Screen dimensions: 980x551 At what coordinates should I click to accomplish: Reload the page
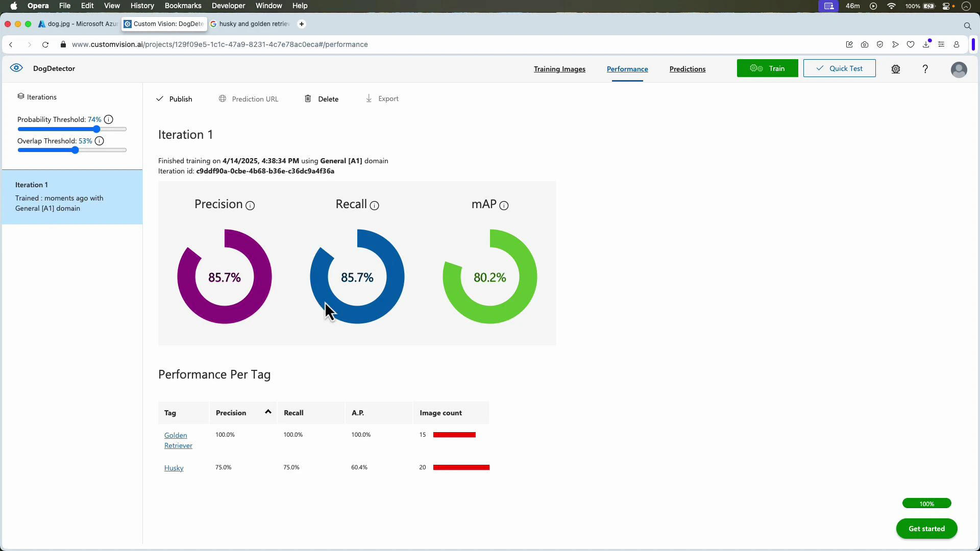coord(45,44)
